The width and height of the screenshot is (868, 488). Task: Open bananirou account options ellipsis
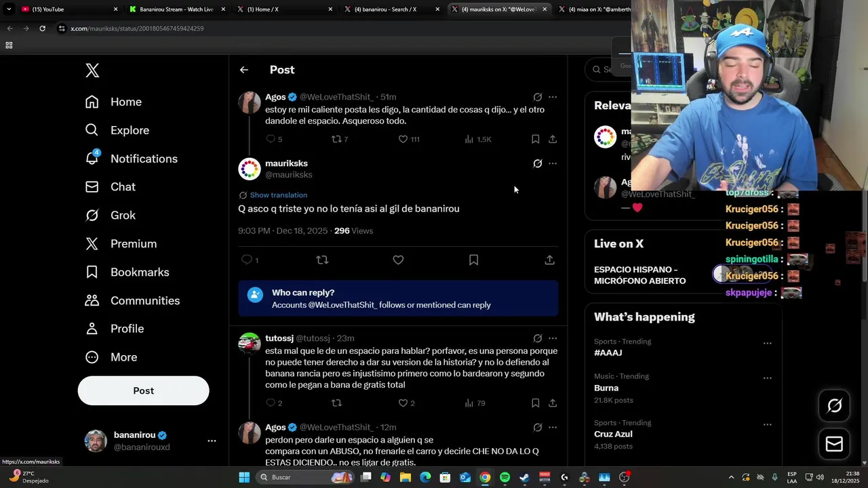[x=212, y=441]
